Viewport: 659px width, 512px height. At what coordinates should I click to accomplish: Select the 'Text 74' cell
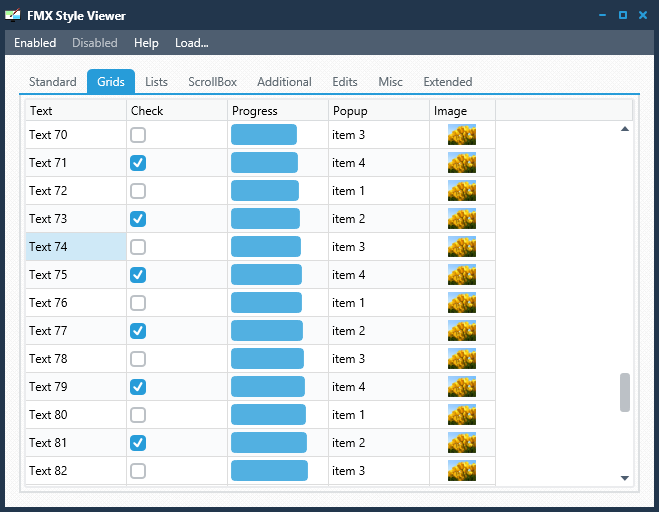[76, 246]
